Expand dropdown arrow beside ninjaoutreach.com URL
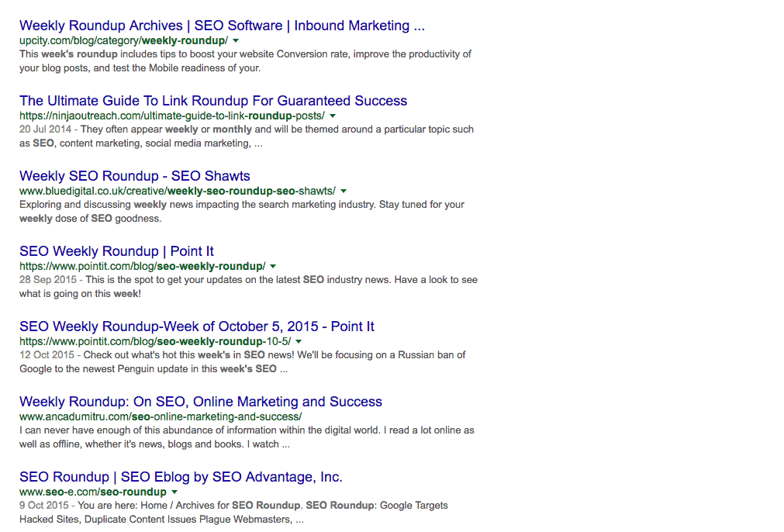Image resolution: width=784 pixels, height=532 pixels. (x=333, y=116)
